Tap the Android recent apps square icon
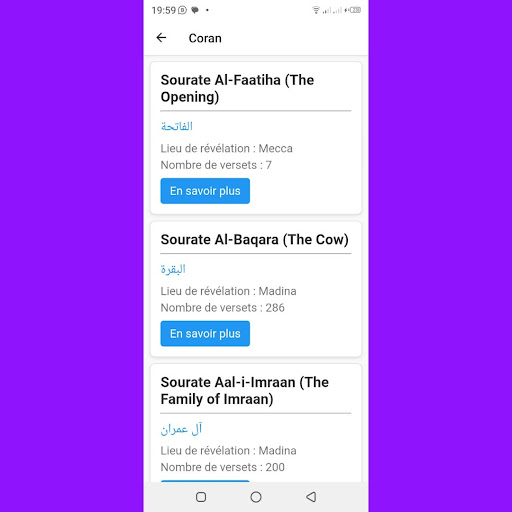512x512 pixels. (201, 497)
